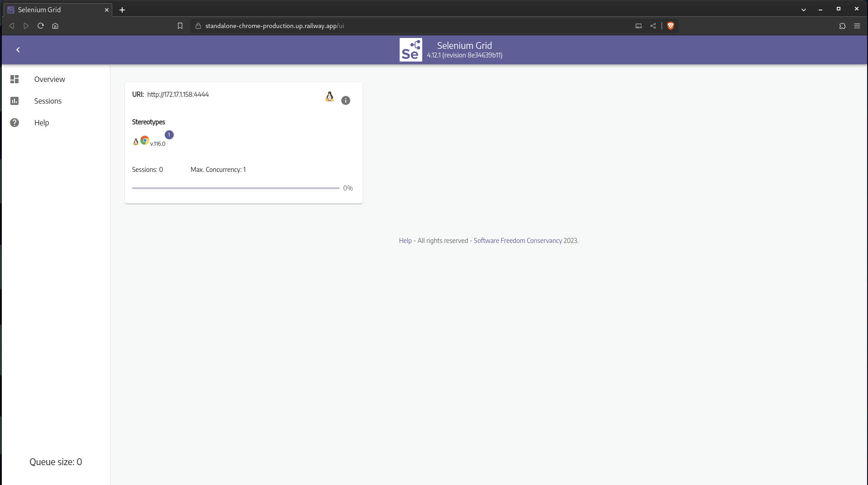Click the 0% session concurrency progress bar
The image size is (868, 485).
pos(235,188)
